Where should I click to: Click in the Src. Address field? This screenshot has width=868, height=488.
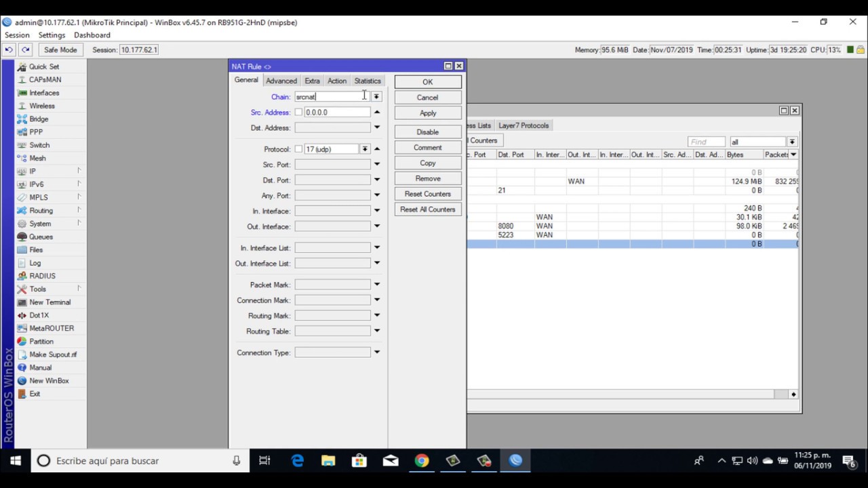click(x=337, y=113)
